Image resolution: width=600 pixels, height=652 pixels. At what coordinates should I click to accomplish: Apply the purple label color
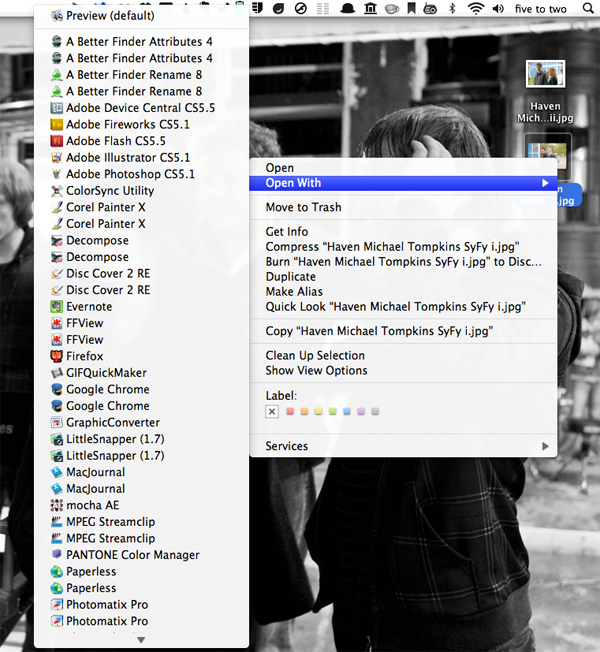click(361, 411)
